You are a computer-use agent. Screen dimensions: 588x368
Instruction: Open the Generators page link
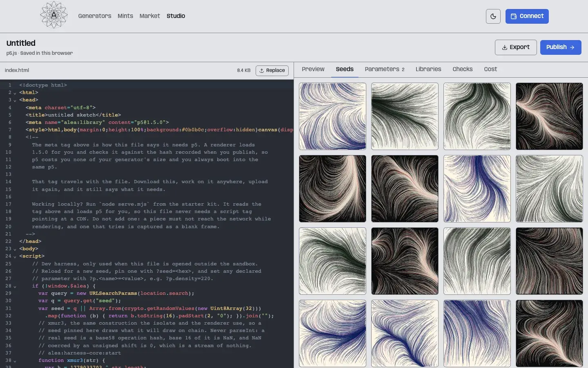(x=95, y=16)
